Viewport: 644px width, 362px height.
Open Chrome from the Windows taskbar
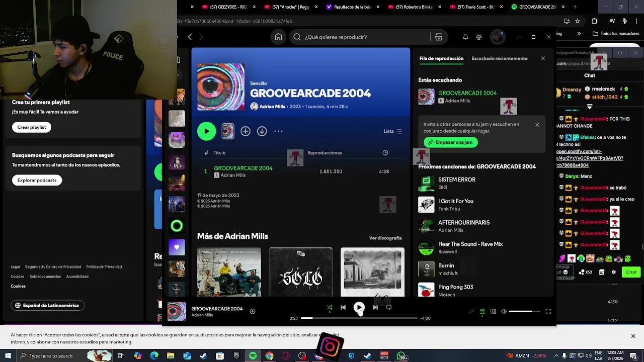(x=269, y=356)
